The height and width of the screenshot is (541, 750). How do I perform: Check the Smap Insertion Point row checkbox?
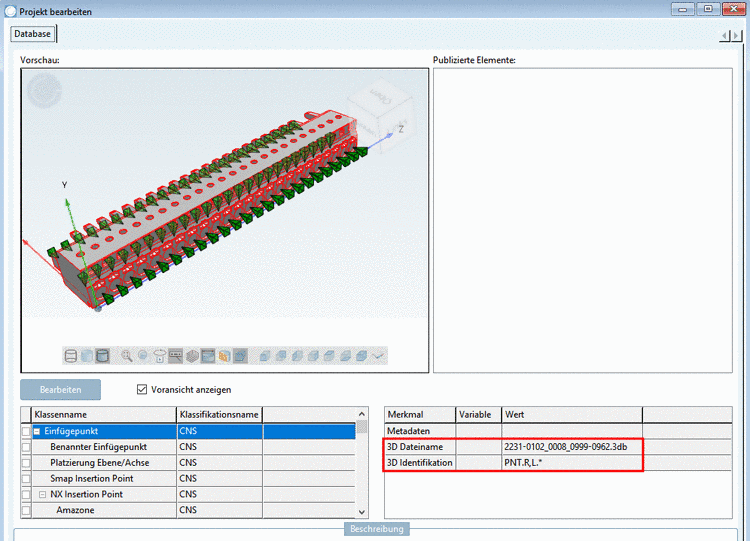26,479
